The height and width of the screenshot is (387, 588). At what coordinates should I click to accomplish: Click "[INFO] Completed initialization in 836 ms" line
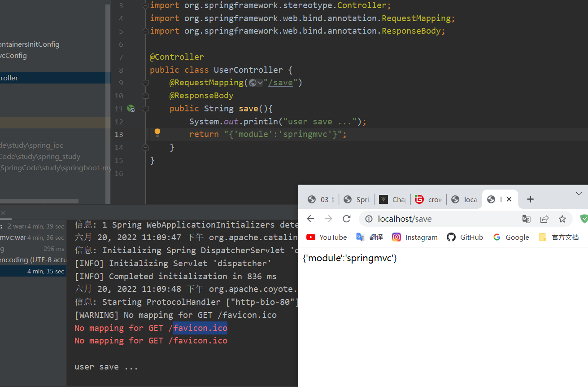point(175,276)
